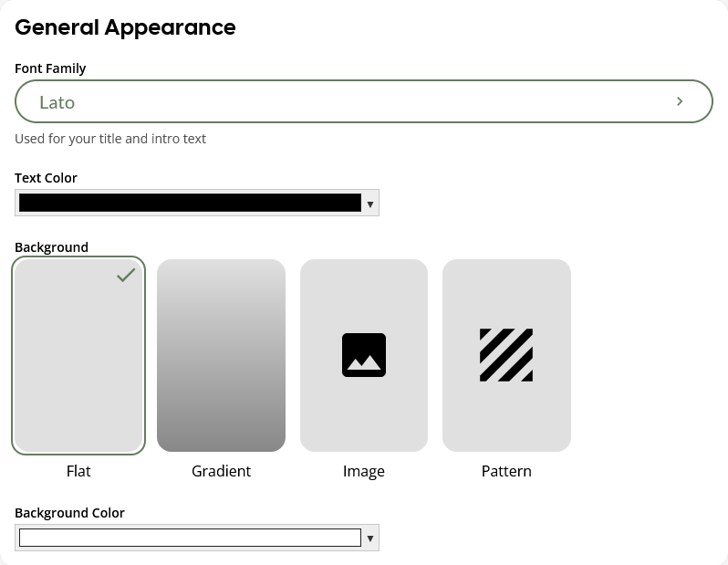Expand the Text Color dropdown arrow
This screenshot has height=565, width=728.
[x=369, y=204]
